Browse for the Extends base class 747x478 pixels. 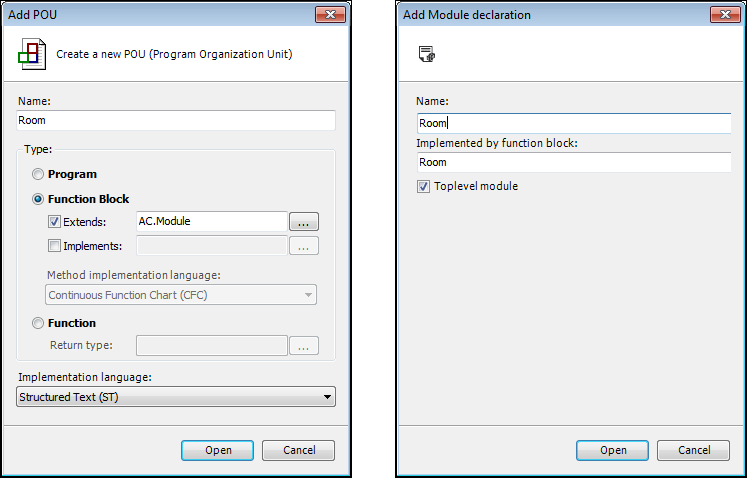click(304, 222)
